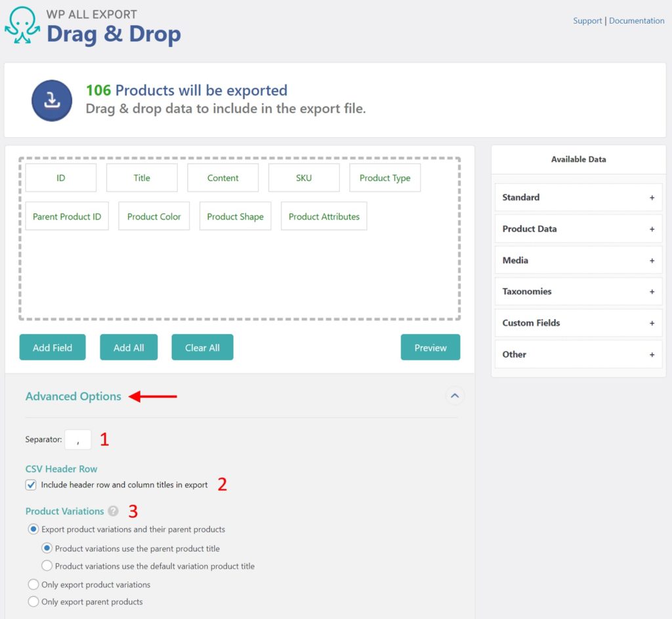Click the WP All Export octopus logo
The width and height of the screenshot is (672, 619).
point(22,26)
